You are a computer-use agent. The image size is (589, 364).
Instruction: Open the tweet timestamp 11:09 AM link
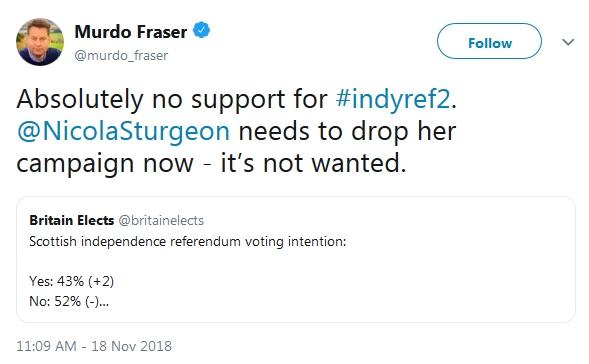(x=47, y=346)
